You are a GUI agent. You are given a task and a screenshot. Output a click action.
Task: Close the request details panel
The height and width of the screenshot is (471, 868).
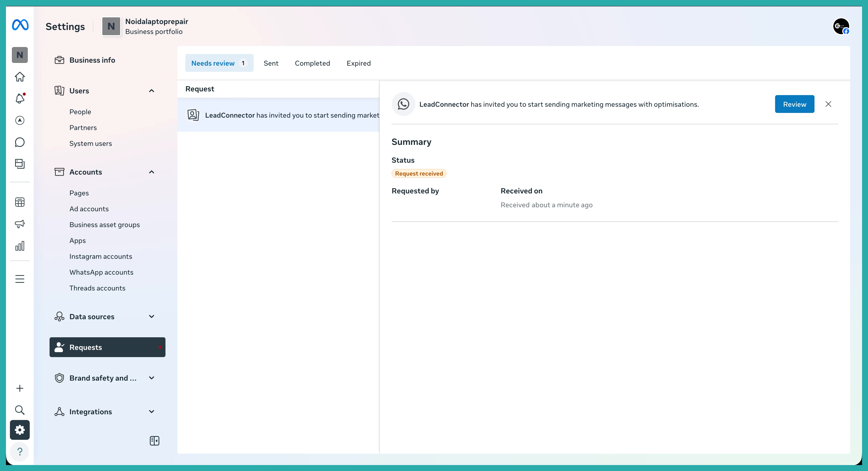[828, 104]
